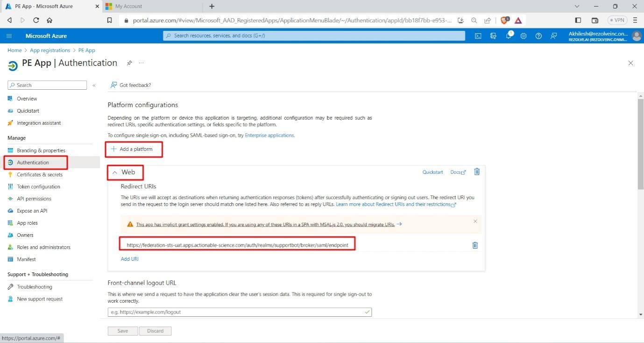Viewport: 644px width, 343px height.
Task: Click the left menu Search box
Action: click(x=47, y=85)
